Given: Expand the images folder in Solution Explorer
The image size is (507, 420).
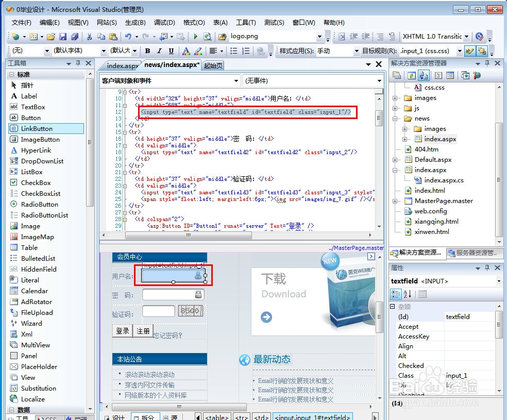Looking at the screenshot, I should pos(395,98).
